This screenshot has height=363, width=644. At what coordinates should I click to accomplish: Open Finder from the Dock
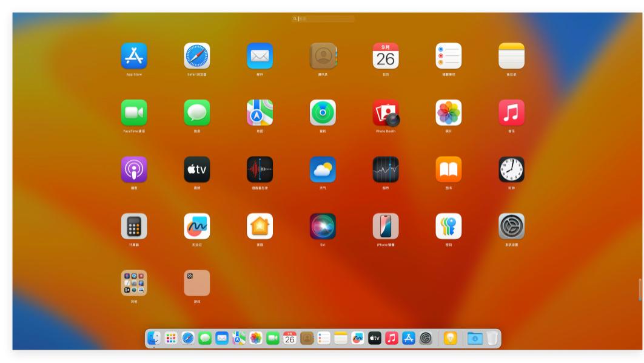(154, 338)
